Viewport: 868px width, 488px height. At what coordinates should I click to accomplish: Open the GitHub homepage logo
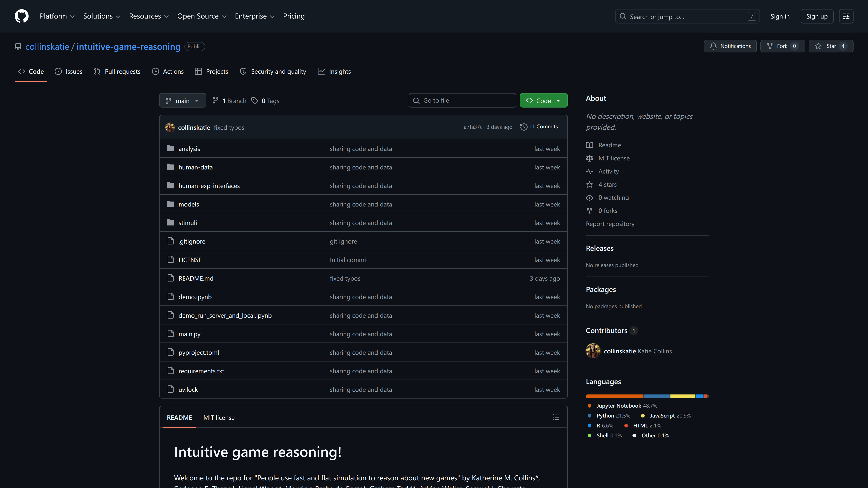[21, 16]
